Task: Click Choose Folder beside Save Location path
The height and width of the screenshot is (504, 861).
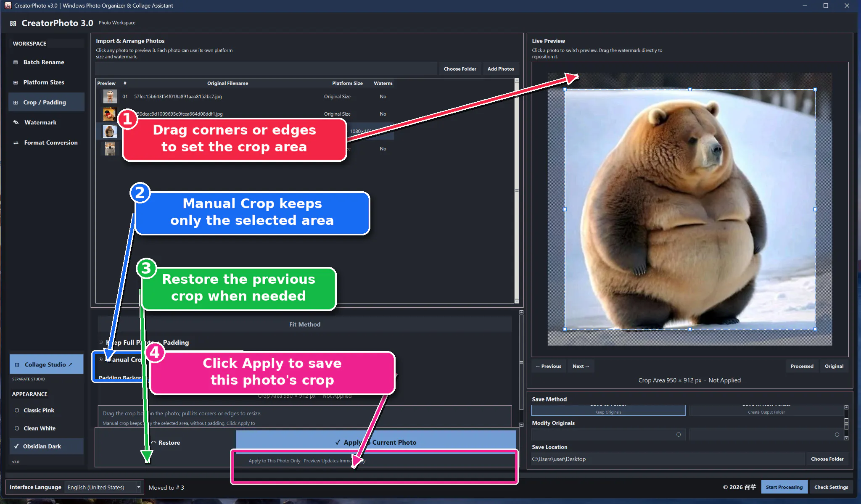Action: coord(827,459)
